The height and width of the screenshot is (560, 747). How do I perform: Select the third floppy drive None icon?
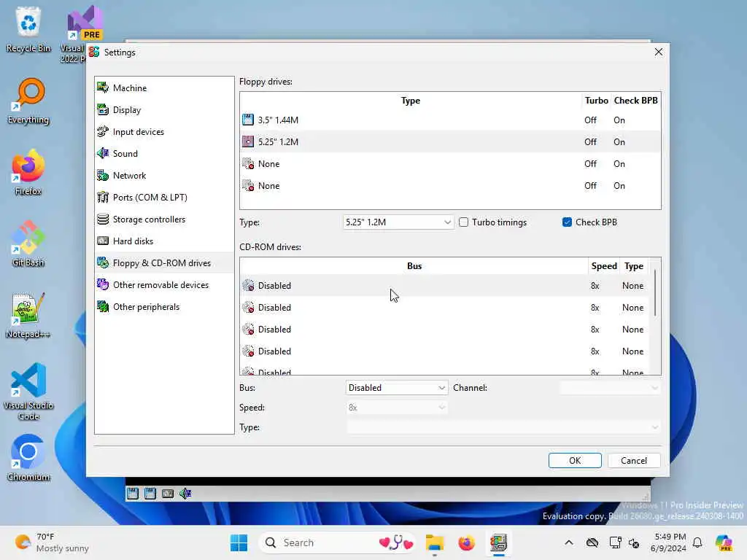248,164
